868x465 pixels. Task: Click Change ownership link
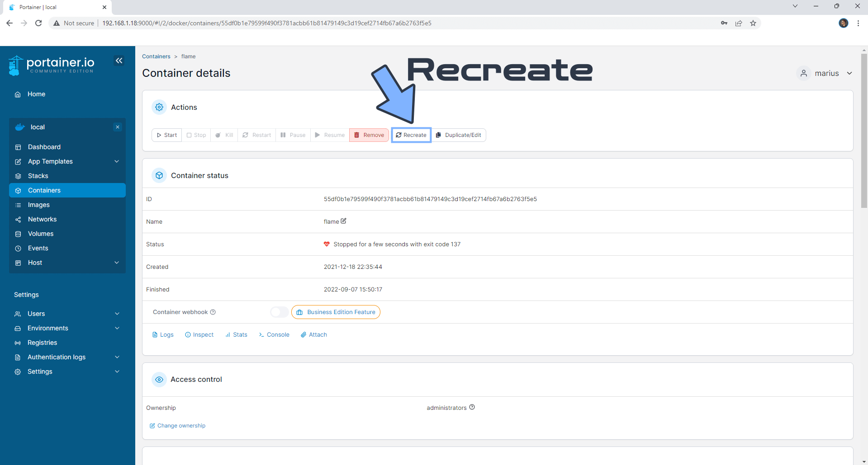click(x=177, y=426)
